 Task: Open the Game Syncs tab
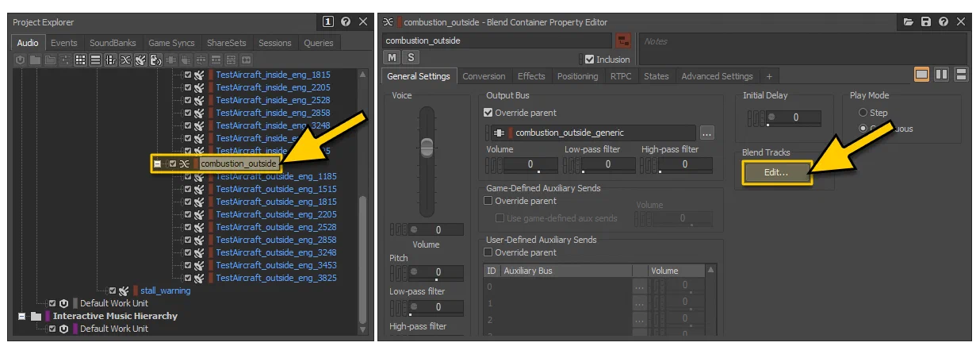click(x=171, y=43)
